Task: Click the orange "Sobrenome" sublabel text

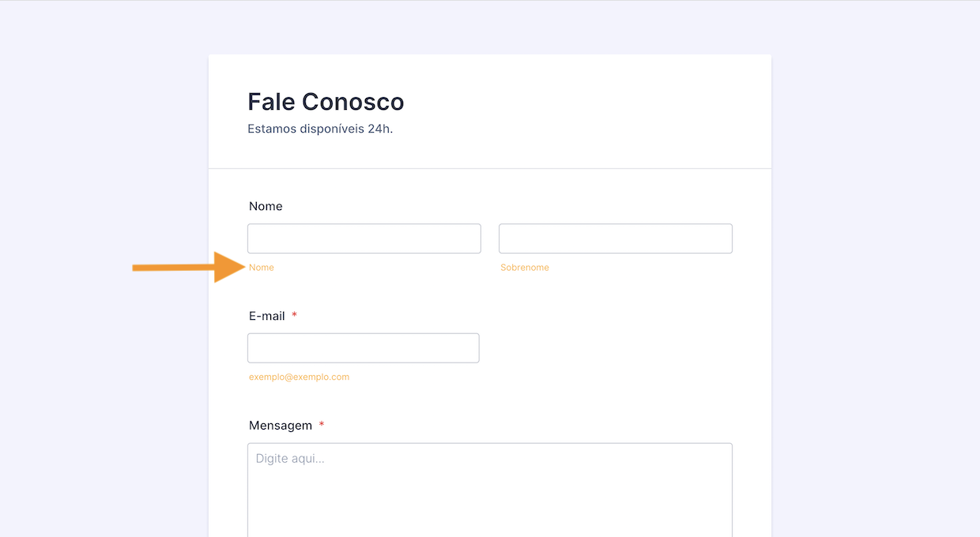Action: click(x=525, y=268)
